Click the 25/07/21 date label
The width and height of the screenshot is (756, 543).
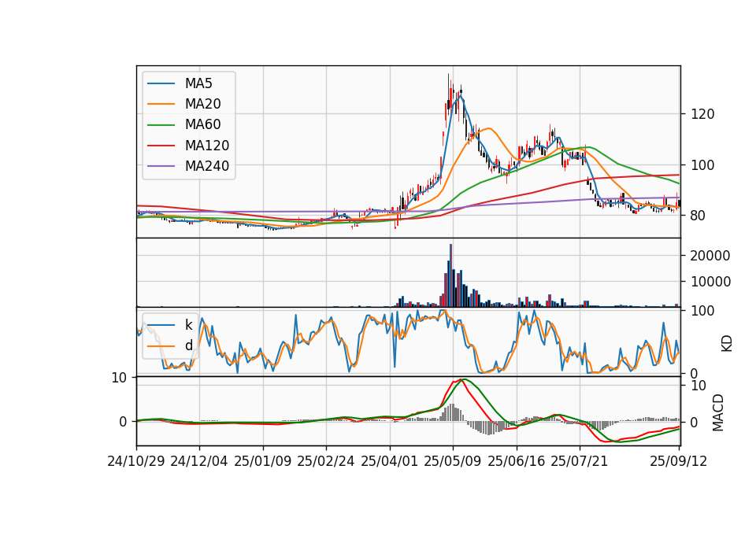580,461
